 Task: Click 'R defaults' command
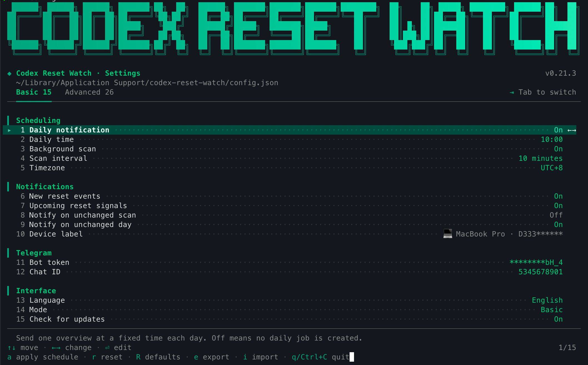[158, 357]
